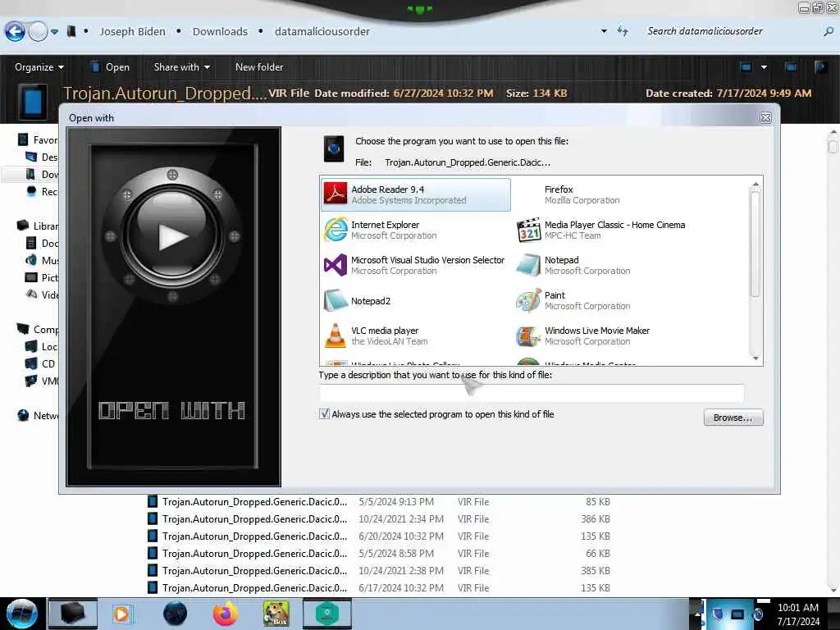Screen dimensions: 840x630
Task: Click the file description text field
Action: (532, 393)
